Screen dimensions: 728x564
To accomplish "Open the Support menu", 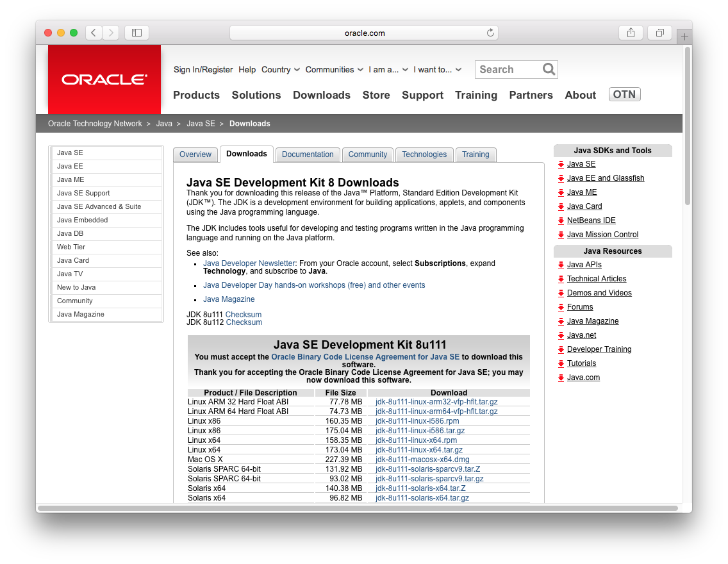I will coord(422,95).
